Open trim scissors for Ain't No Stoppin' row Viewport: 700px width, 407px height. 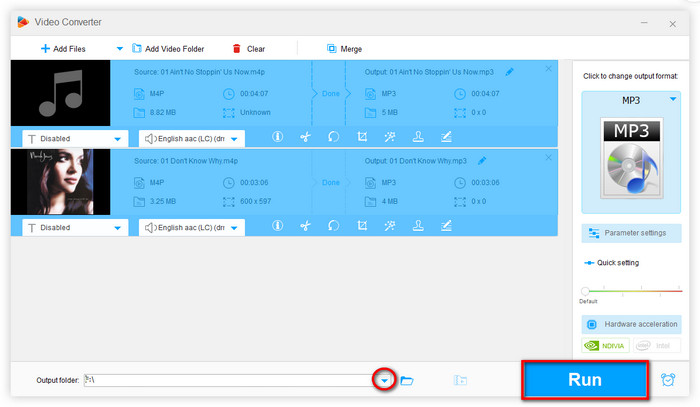click(x=305, y=137)
